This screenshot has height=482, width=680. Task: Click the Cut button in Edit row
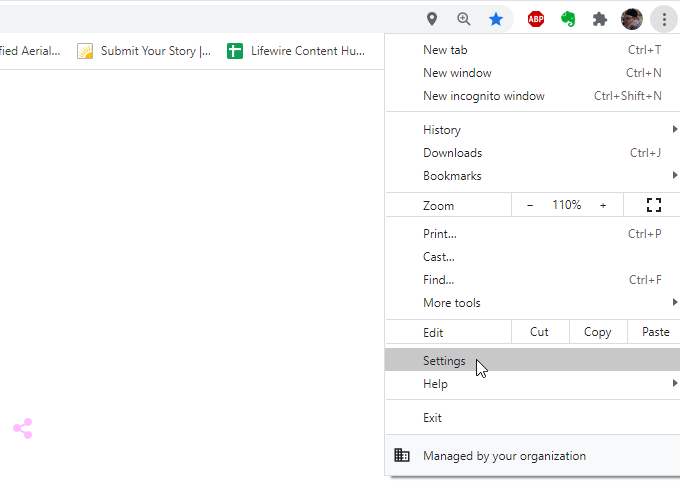pyautogui.click(x=539, y=332)
